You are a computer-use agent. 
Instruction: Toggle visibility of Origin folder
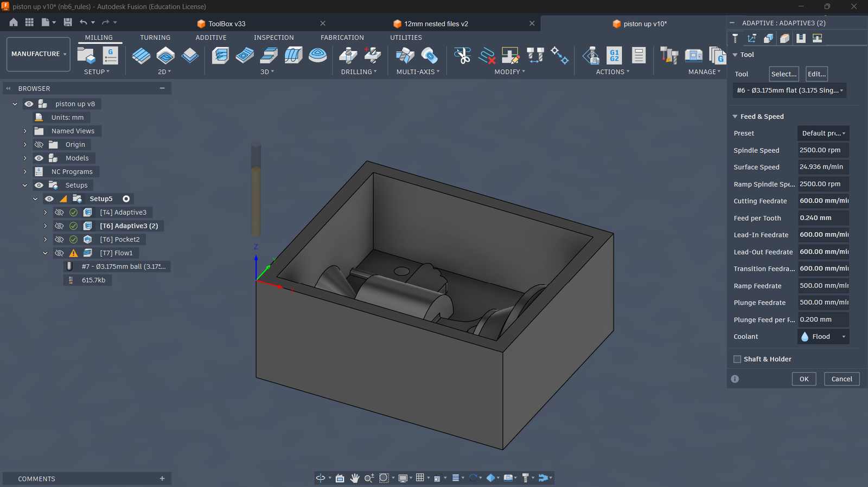[39, 144]
